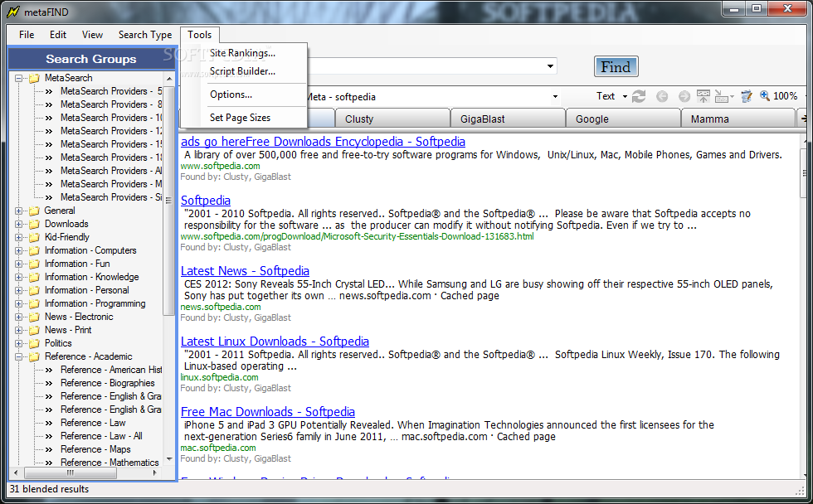813x504 pixels.
Task: Open Free Mac Downloads - Softpedia link
Action: point(267,412)
